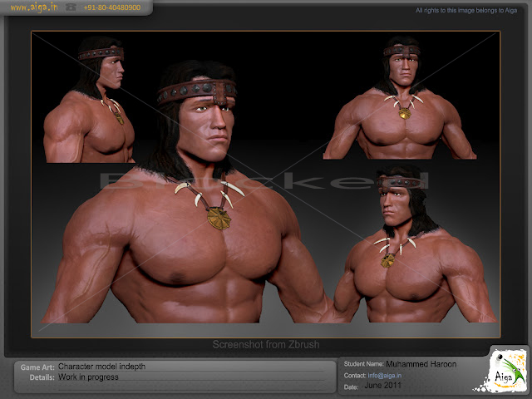Click the Info@aiga.in contact email link
The height and width of the screenshot is (399, 532).
[x=384, y=375]
